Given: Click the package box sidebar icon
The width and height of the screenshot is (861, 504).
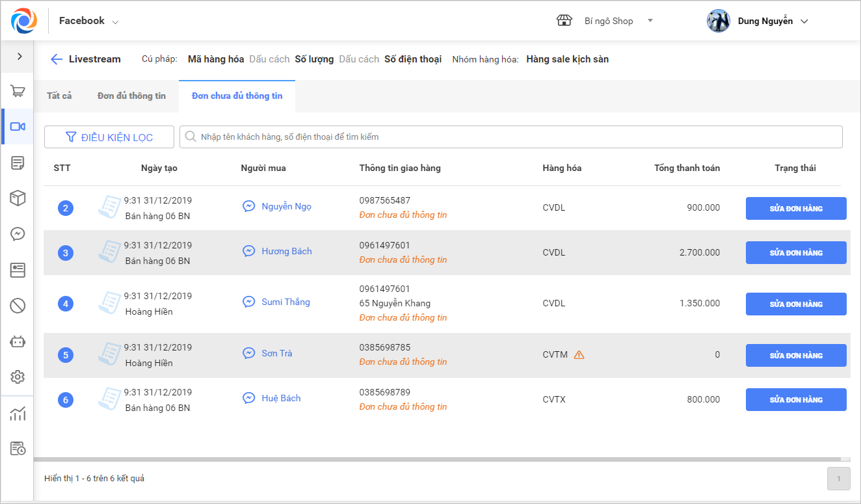Looking at the screenshot, I should pyautogui.click(x=18, y=198).
